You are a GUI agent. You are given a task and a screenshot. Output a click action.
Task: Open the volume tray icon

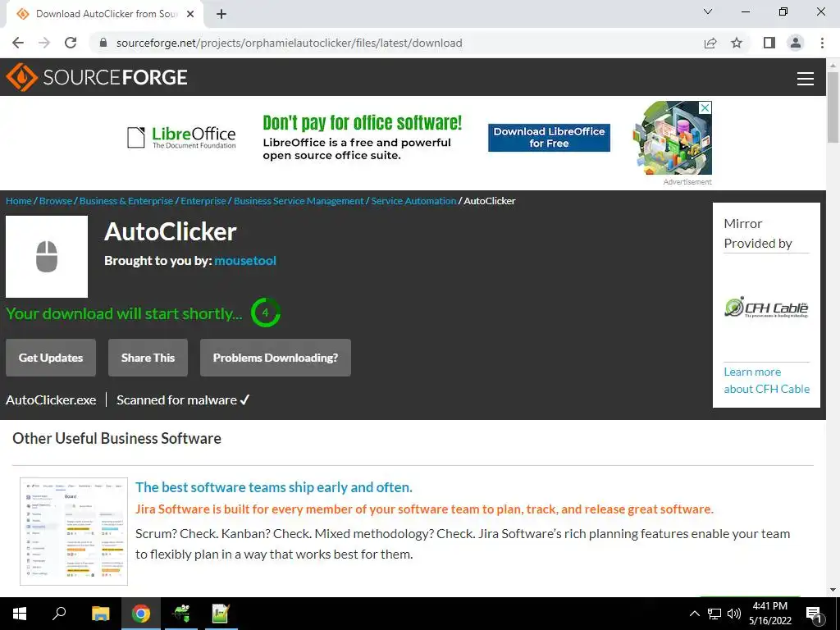[x=734, y=614]
